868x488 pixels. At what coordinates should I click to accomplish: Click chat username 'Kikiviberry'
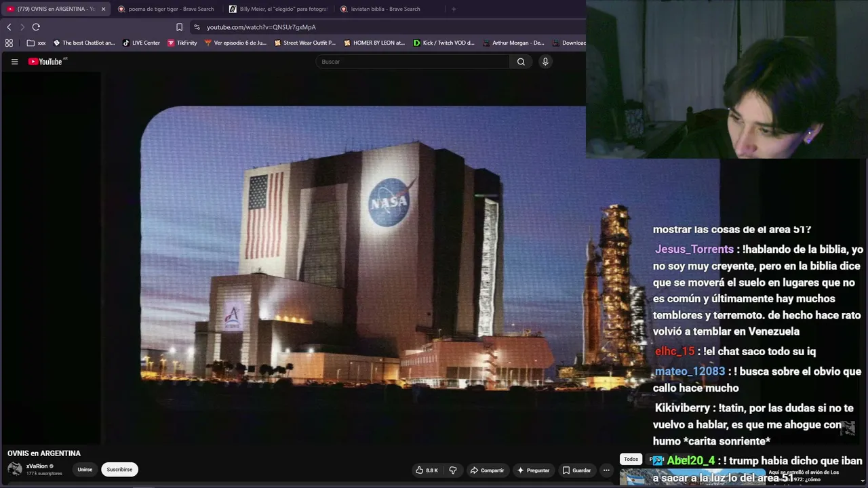pos(682,408)
